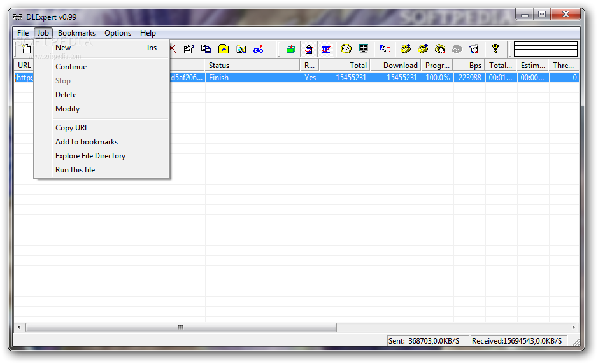Click the black monitor icon
The image size is (598, 364).
pos(364,49)
